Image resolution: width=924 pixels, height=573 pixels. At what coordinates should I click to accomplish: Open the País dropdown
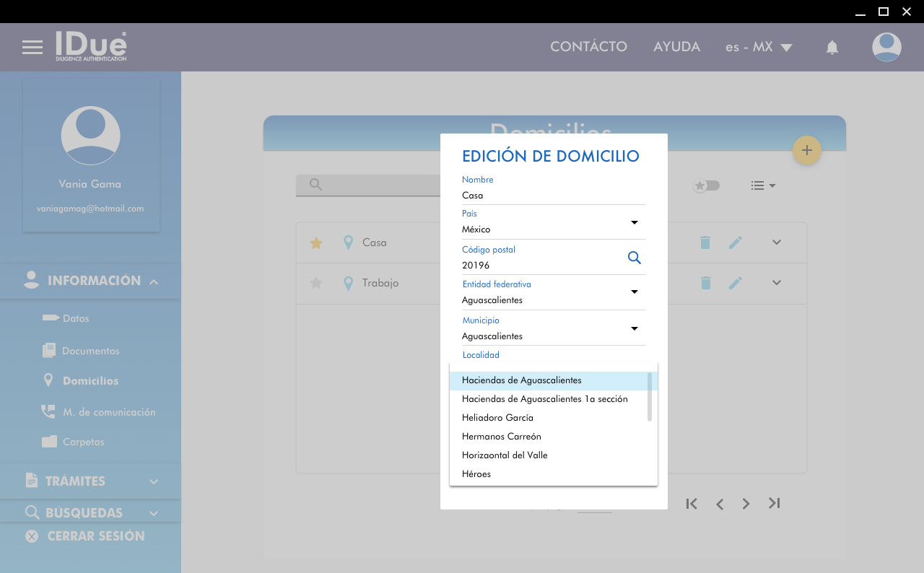pyautogui.click(x=634, y=222)
